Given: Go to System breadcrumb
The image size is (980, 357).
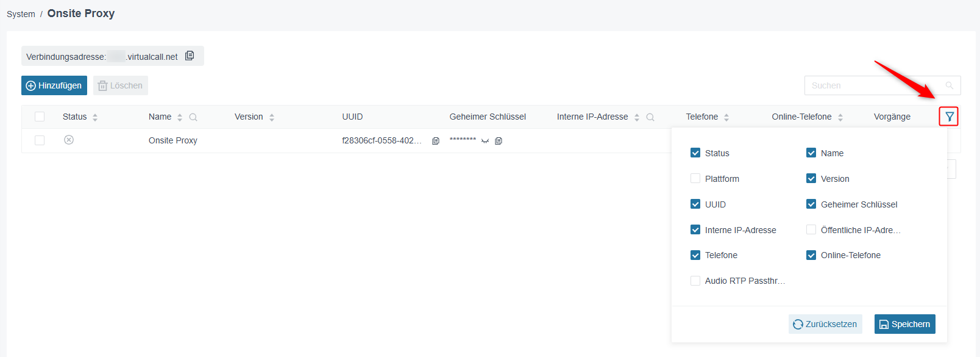Looking at the screenshot, I should tap(21, 14).
